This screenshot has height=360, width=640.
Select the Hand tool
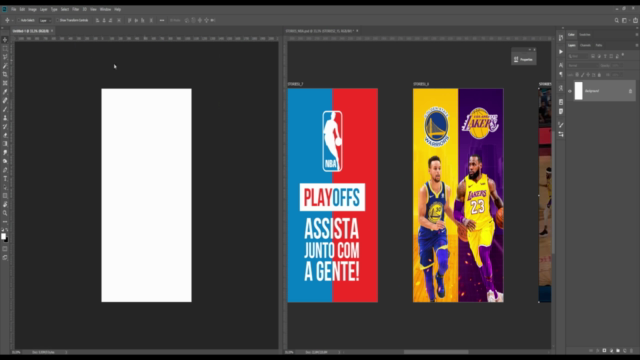pos(5,204)
